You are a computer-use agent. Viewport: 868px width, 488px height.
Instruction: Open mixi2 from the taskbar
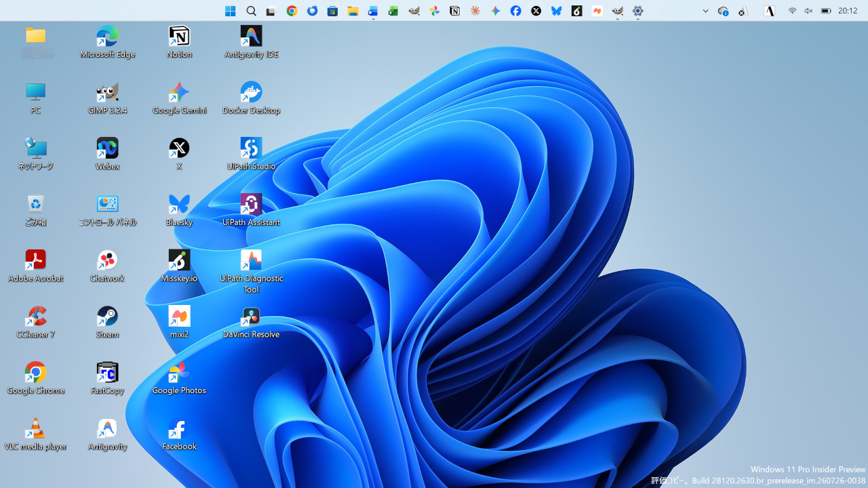click(597, 11)
